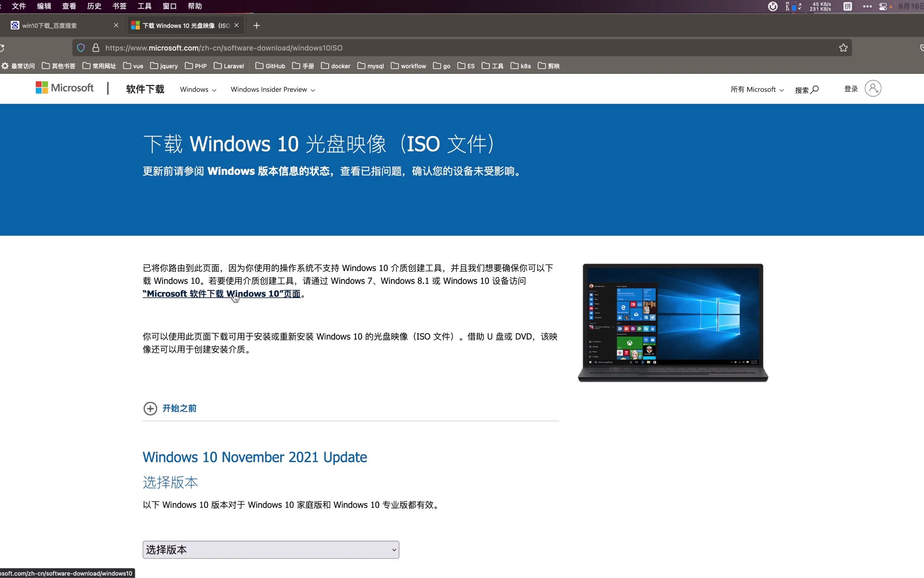The image size is (924, 578).
Task: Click the Windows 10 laptop image
Action: pyautogui.click(x=673, y=322)
